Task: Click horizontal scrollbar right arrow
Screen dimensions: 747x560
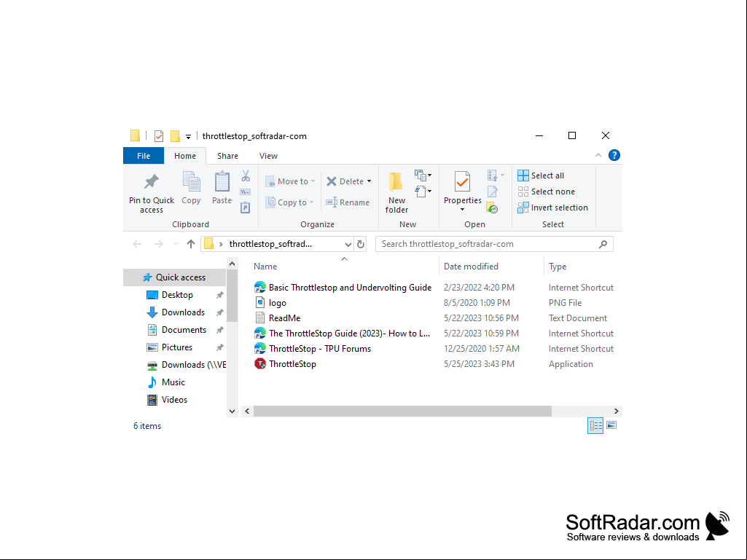Action: pos(616,411)
